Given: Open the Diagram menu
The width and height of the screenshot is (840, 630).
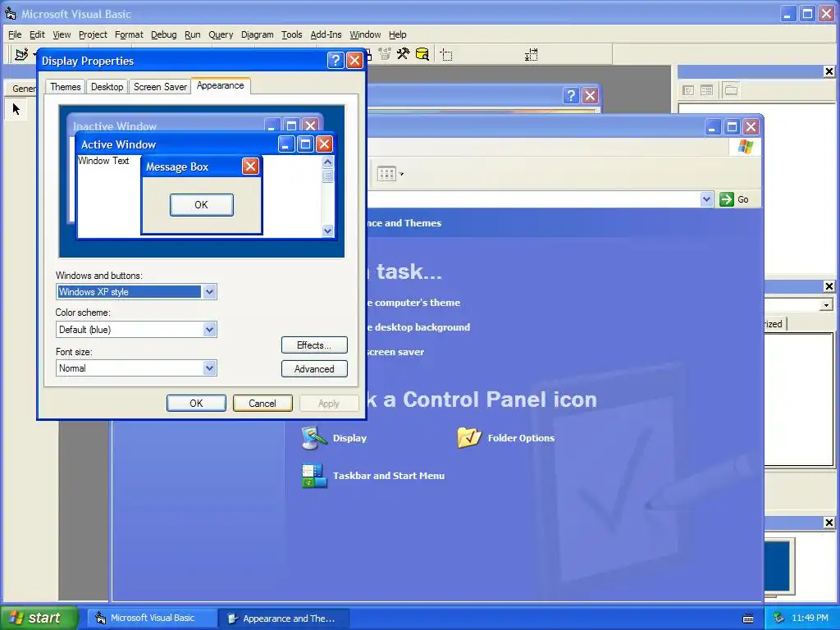Looking at the screenshot, I should (x=257, y=34).
